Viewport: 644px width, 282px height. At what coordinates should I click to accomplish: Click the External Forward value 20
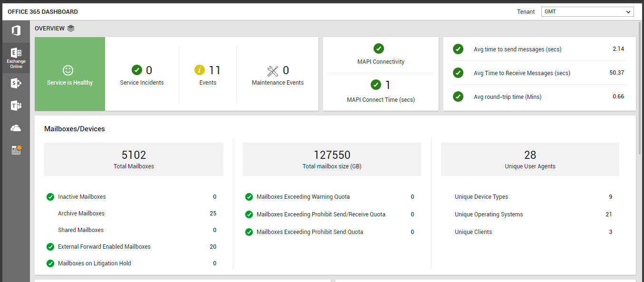[x=213, y=247]
